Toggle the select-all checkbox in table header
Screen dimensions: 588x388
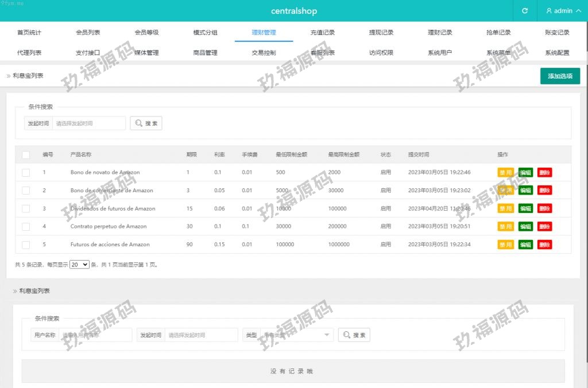coord(26,154)
